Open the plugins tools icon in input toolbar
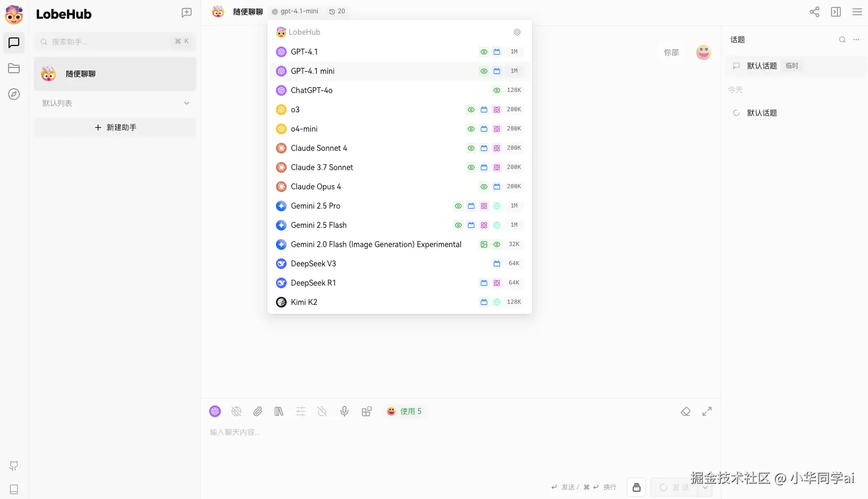Image resolution: width=868 pixels, height=499 pixels. 366,411
